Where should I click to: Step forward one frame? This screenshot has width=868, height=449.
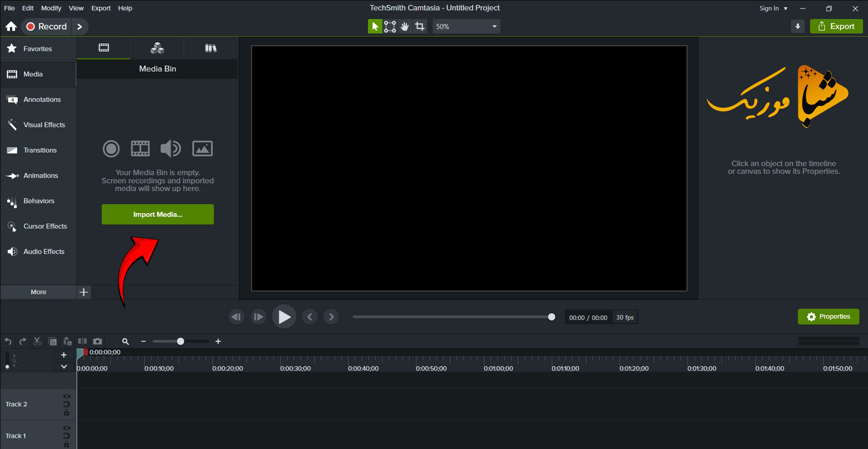[x=258, y=317]
